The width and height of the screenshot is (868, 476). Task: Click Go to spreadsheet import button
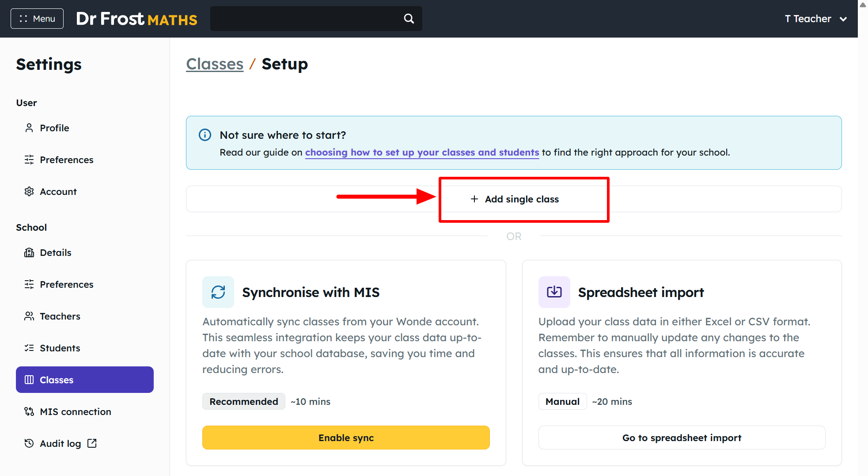682,438
